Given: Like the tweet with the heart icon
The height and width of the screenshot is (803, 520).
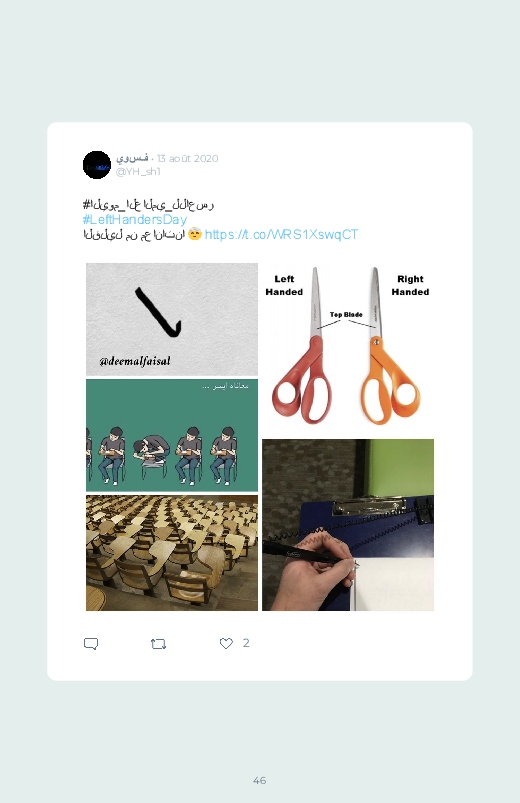Looking at the screenshot, I should [226, 643].
